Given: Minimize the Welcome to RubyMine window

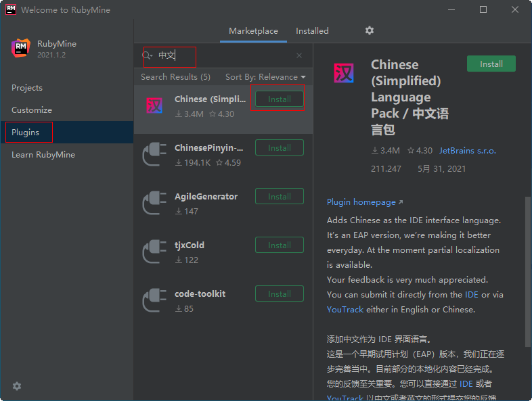Looking at the screenshot, I should 451,9.
